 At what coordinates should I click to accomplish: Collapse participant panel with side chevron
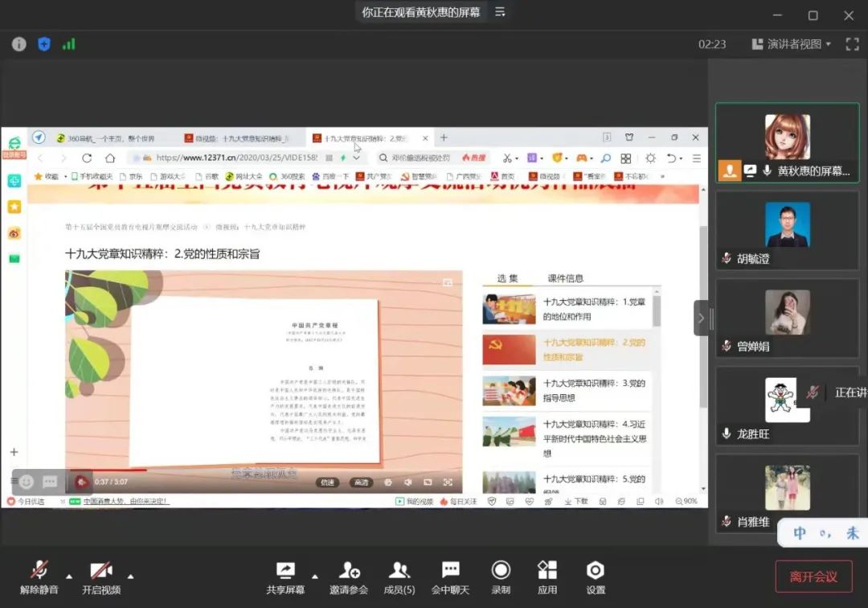(x=701, y=318)
